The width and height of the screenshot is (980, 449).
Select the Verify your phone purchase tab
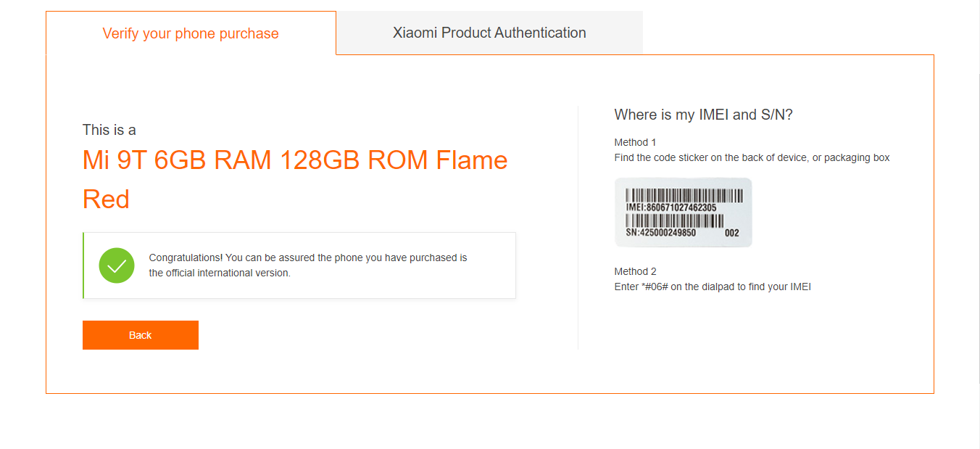[191, 33]
